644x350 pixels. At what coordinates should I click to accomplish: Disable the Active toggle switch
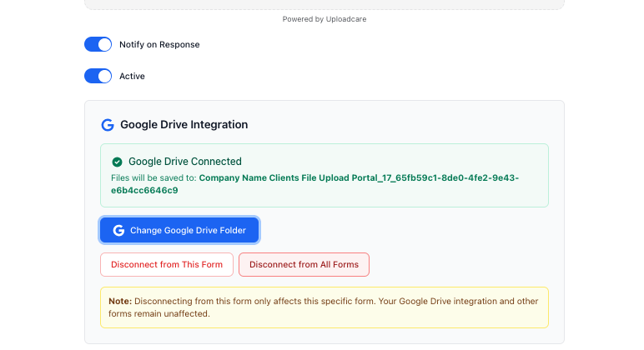pyautogui.click(x=98, y=76)
